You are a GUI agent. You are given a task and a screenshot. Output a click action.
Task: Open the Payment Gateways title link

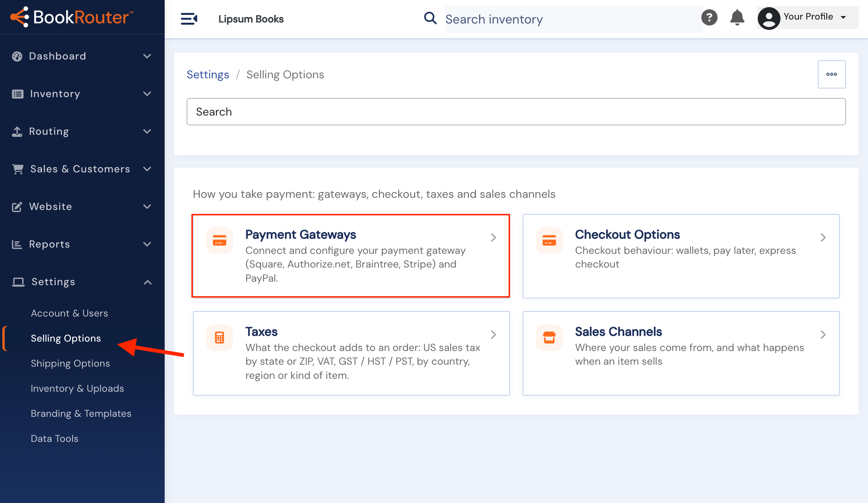[x=301, y=234]
